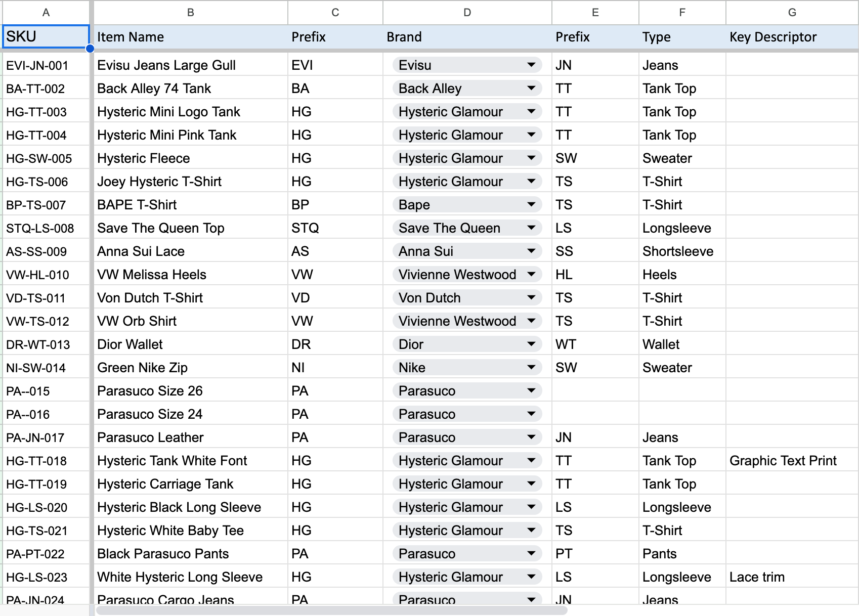
Task: Click the SKU header cell
Action: [x=46, y=36]
